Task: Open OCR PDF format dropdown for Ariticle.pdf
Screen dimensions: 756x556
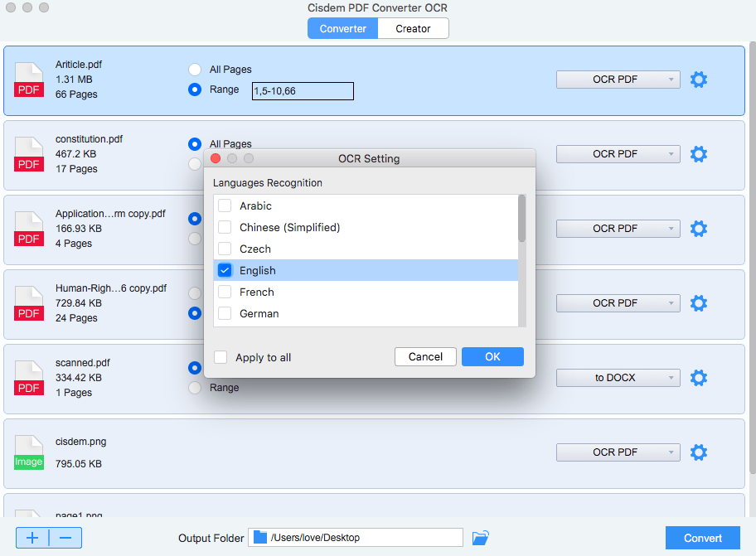Action: tap(618, 80)
